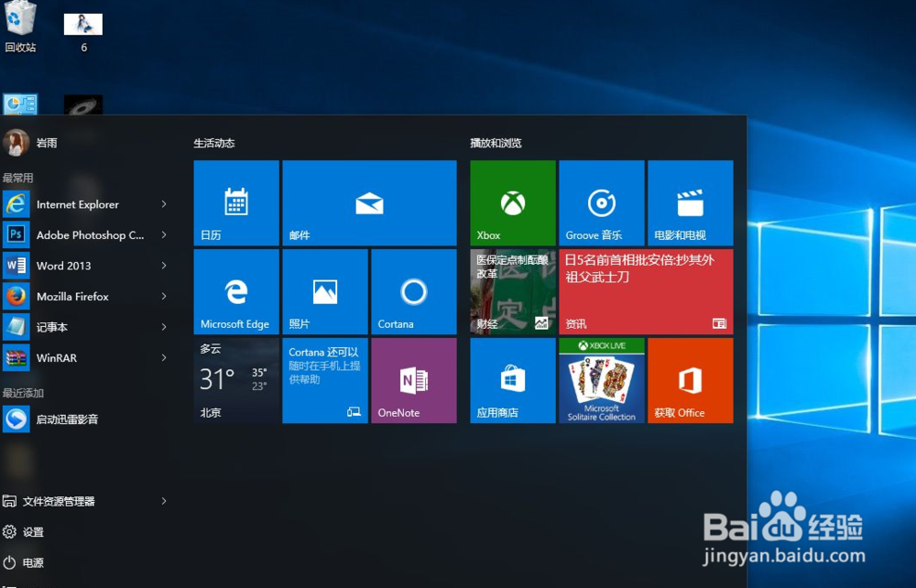The image size is (916, 588).
Task: Click the user account 岩雨
Action: click(30, 143)
